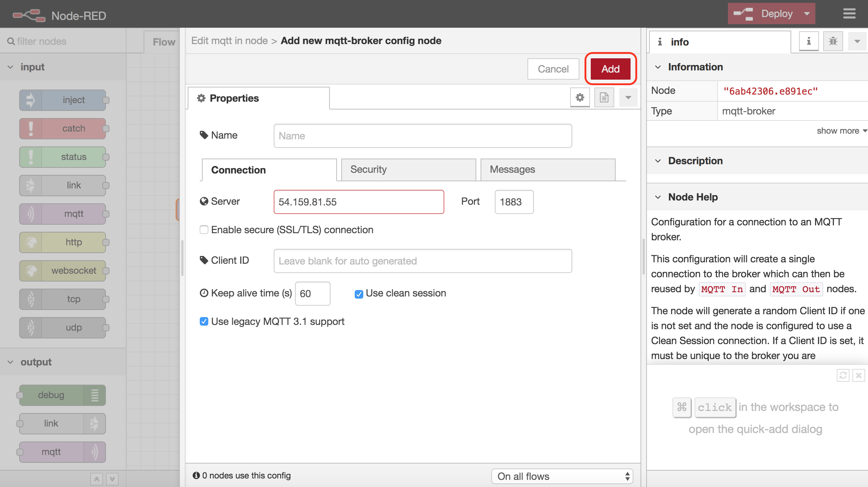The height and width of the screenshot is (487, 868).
Task: Expand all palette categories arrows
Action: (x=112, y=479)
